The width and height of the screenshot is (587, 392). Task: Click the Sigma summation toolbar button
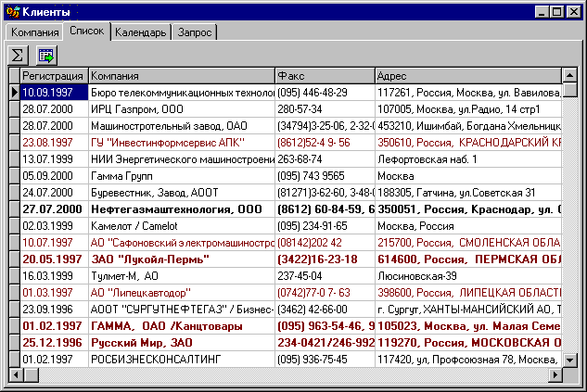click(18, 56)
